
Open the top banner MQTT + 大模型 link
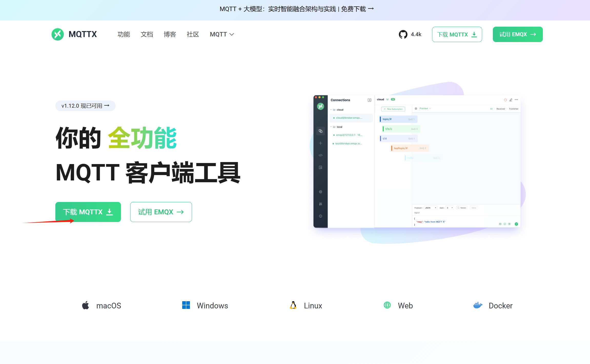[x=297, y=9]
